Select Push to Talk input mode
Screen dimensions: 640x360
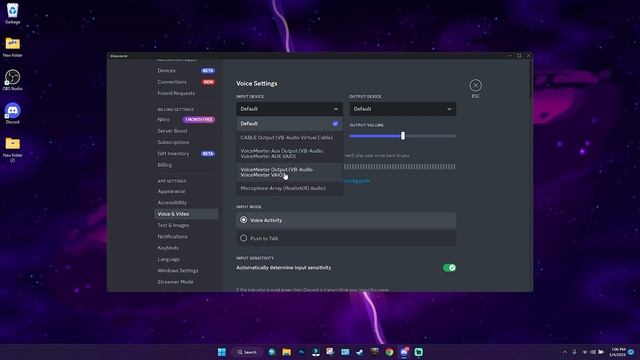click(x=346, y=238)
